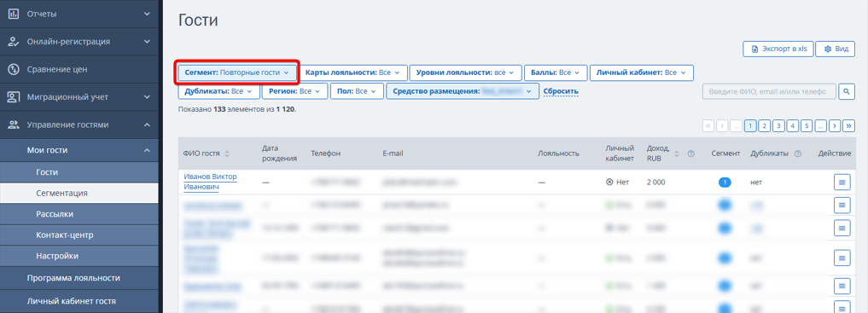Screen dimensions: 868x313
Task: Click the Телефон column header
Action: pyautogui.click(x=325, y=154)
